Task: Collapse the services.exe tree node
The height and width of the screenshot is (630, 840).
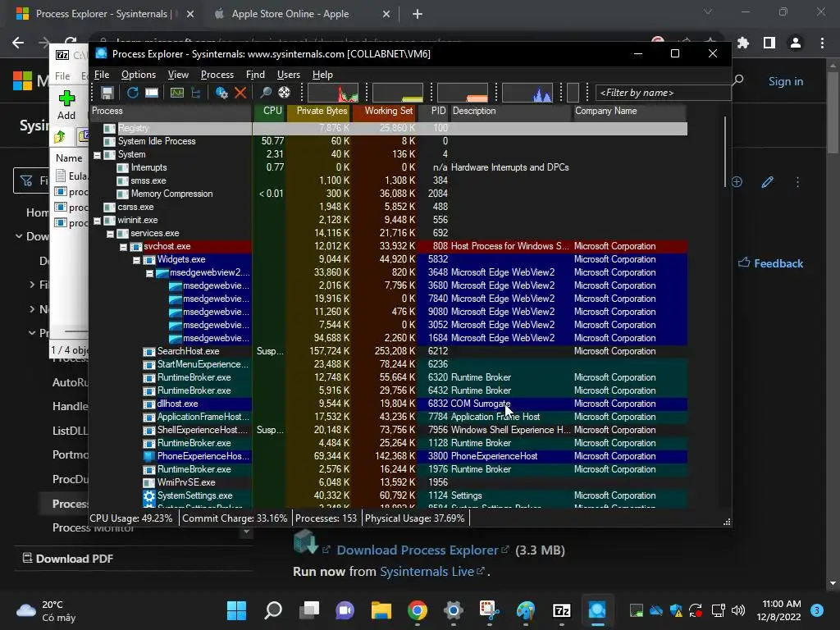Action: pos(111,234)
